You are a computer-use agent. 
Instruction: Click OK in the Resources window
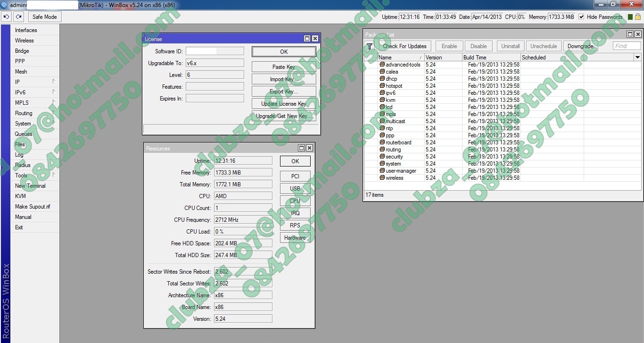(295, 161)
